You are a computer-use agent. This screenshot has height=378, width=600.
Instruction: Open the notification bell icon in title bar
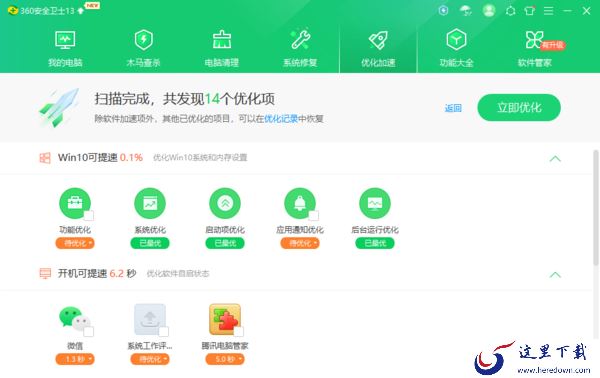510,11
